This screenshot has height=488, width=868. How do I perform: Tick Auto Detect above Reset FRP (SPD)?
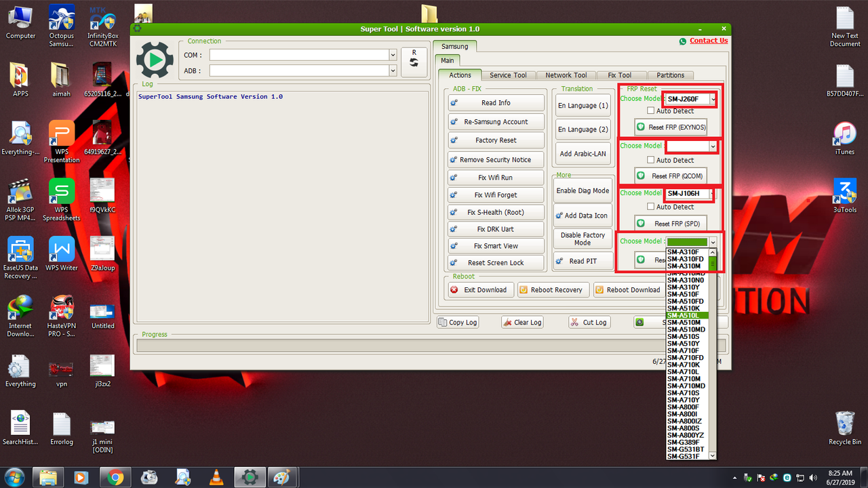(651, 207)
